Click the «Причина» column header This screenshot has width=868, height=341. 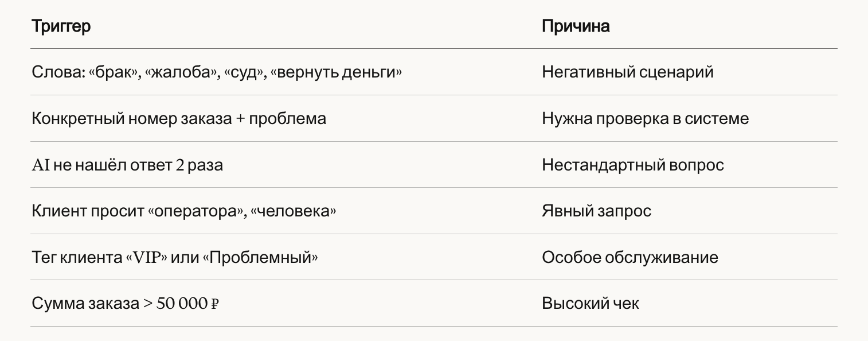pos(576,26)
